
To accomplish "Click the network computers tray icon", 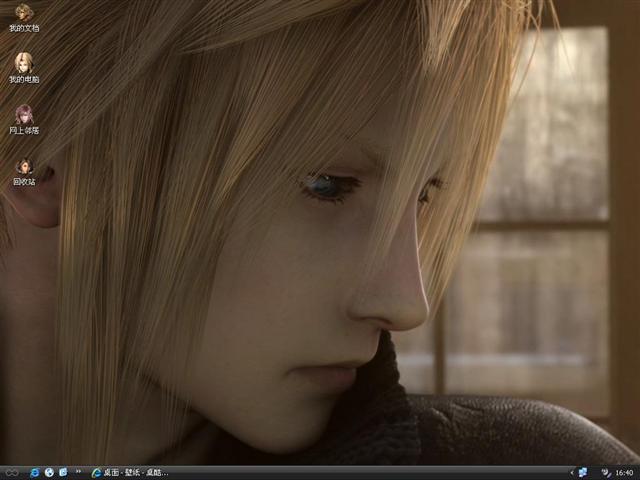I will point(583,473).
